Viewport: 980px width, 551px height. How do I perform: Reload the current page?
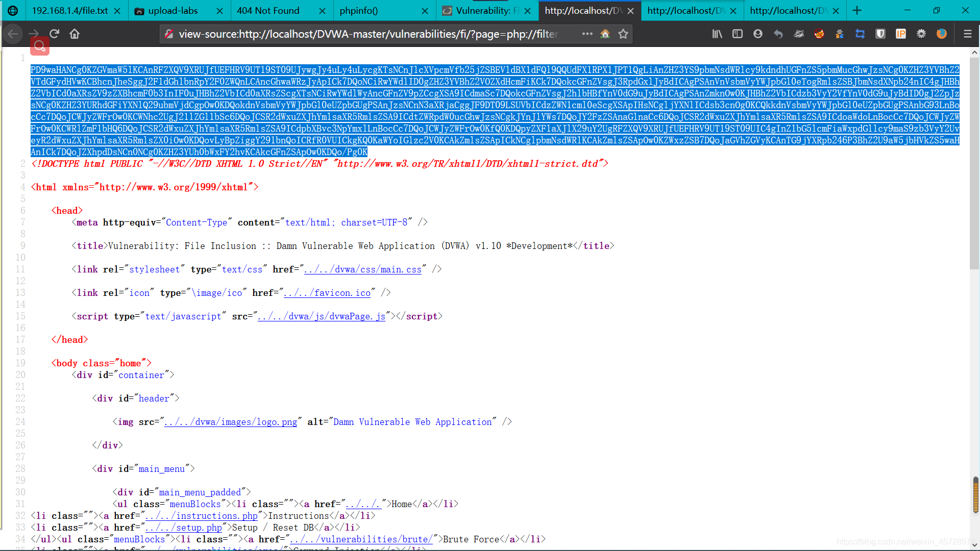tap(54, 34)
